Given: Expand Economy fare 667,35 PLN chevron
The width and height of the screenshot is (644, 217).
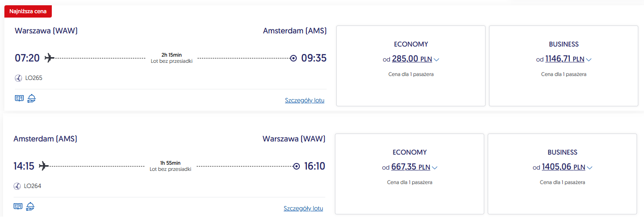Looking at the screenshot, I should pyautogui.click(x=435, y=167).
